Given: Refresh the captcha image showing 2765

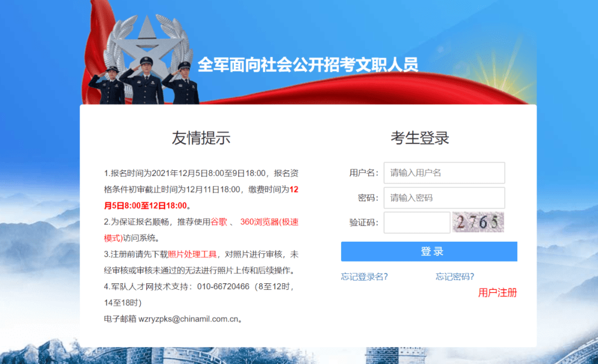Looking at the screenshot, I should click(x=478, y=222).
